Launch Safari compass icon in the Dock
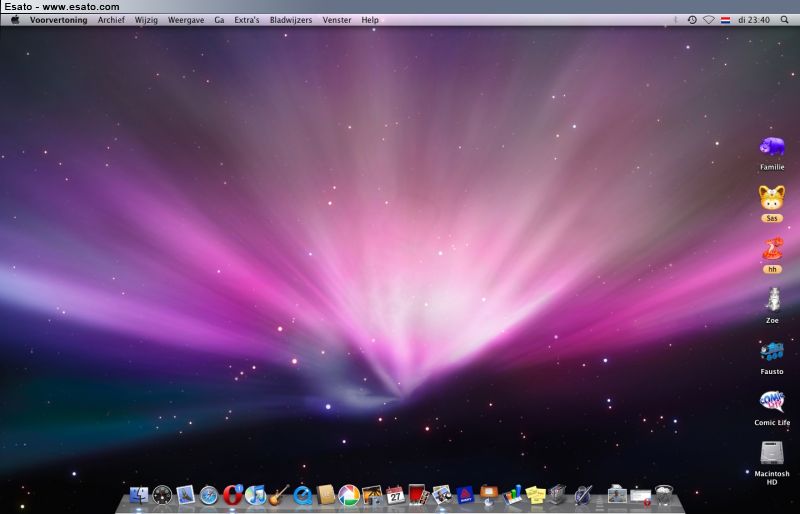The image size is (800, 514). (x=209, y=496)
